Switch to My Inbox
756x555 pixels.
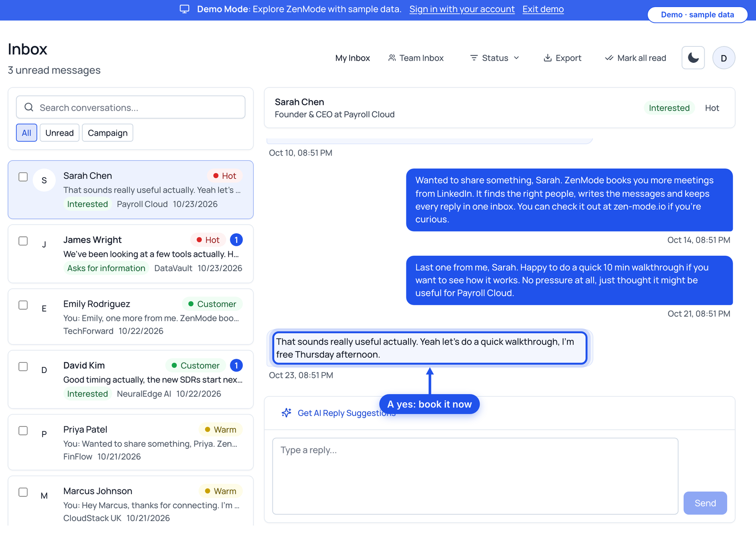click(352, 58)
